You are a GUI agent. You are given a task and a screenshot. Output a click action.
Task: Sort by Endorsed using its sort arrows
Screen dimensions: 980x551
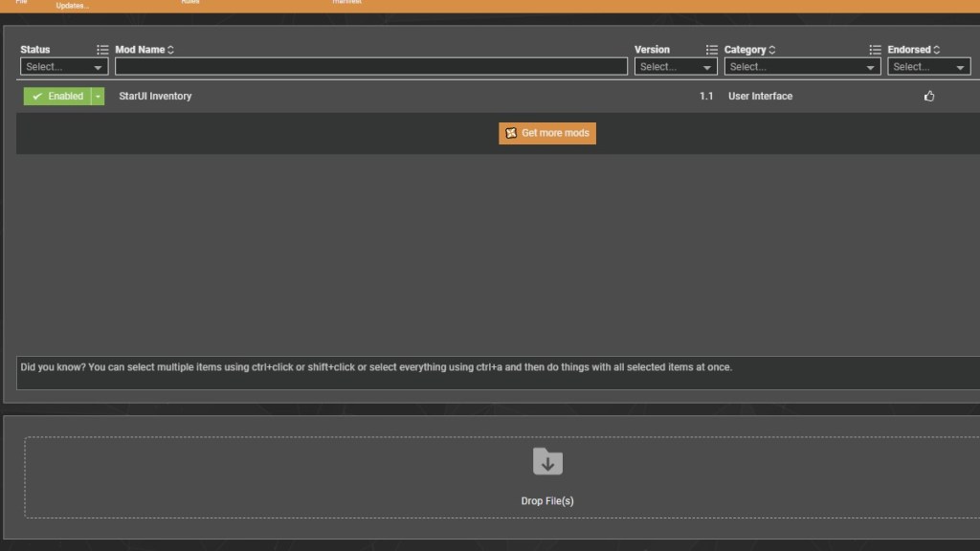click(937, 50)
